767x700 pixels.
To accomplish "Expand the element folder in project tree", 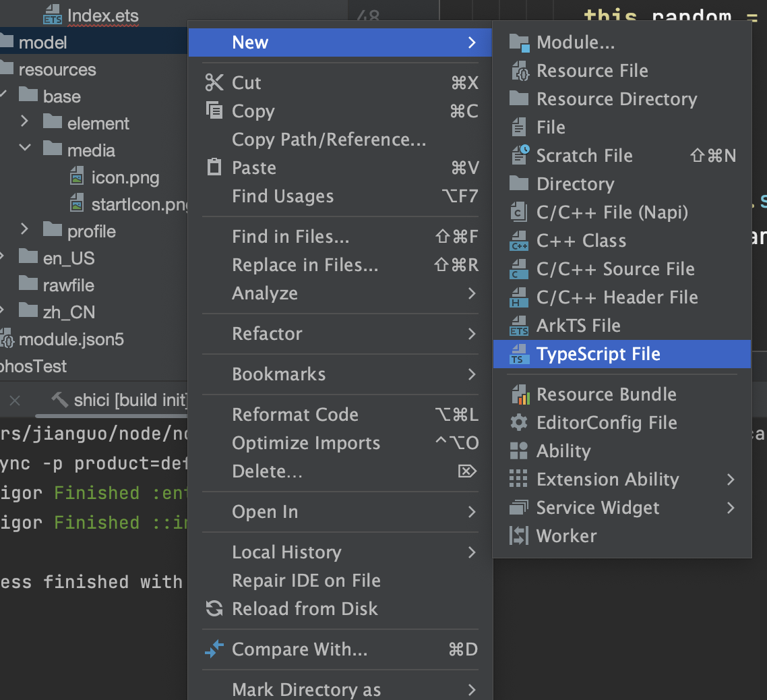I will [x=24, y=121].
